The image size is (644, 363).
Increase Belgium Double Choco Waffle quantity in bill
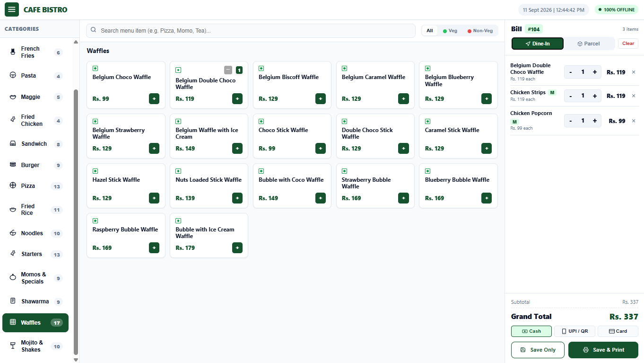(595, 72)
